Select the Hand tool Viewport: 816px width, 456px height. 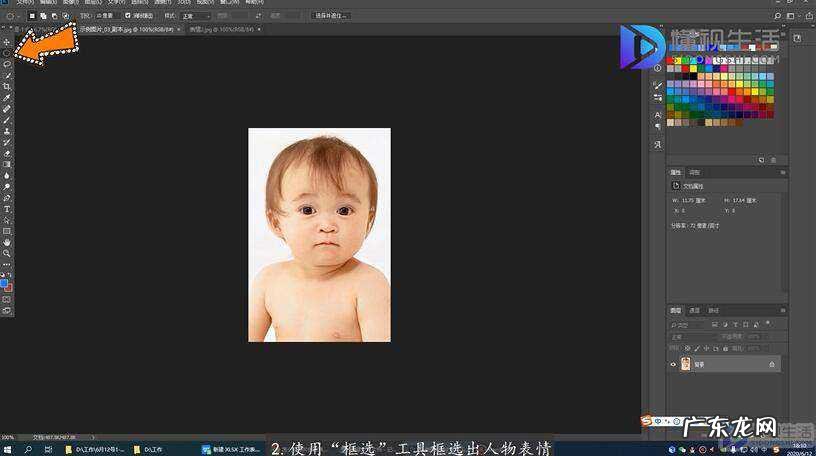(x=7, y=242)
